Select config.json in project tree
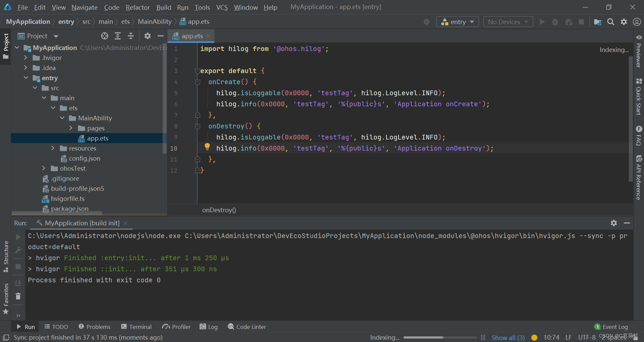644x342 pixels. [85, 158]
